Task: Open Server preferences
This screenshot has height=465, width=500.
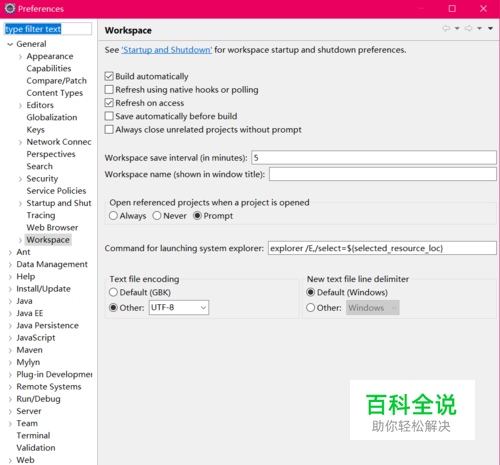Action: pyautogui.click(x=29, y=411)
